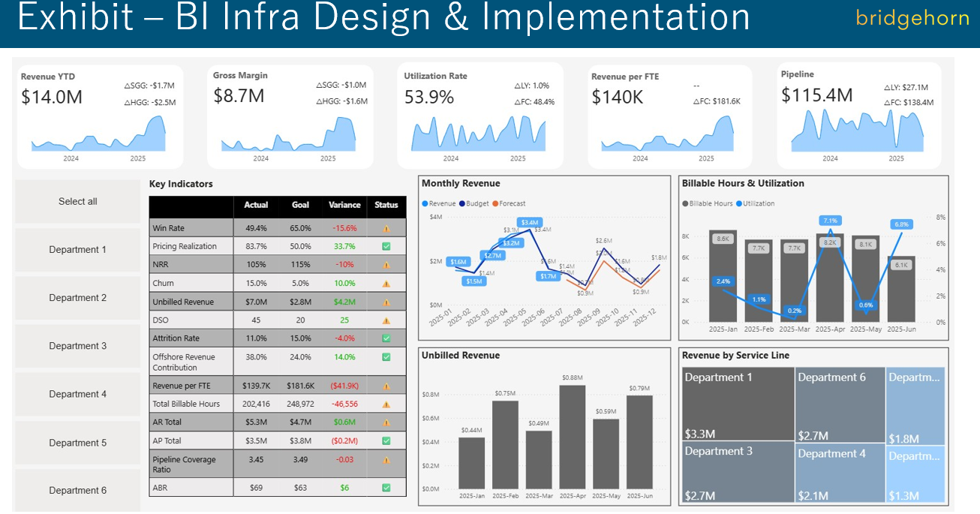Click the Total Billable Hours actual 202,416

click(256, 404)
